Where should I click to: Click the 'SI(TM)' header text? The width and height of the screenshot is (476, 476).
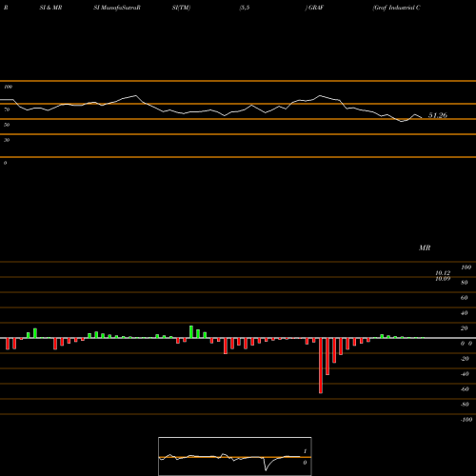coord(181,8)
